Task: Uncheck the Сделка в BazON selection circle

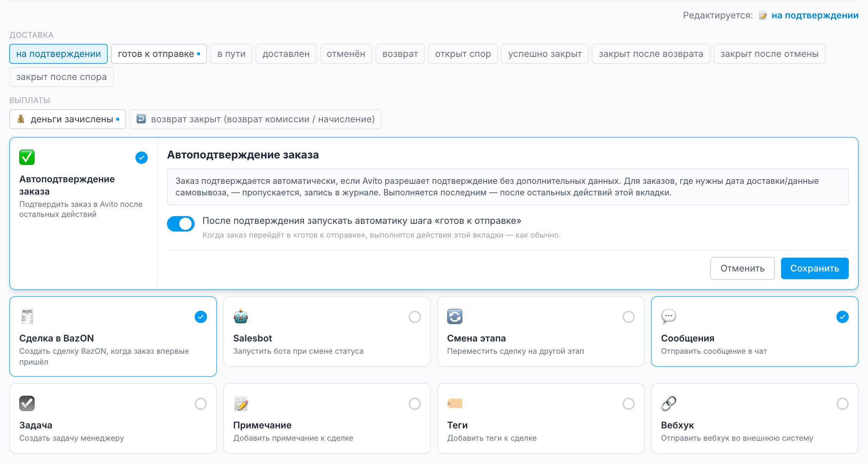Action: coord(201,317)
